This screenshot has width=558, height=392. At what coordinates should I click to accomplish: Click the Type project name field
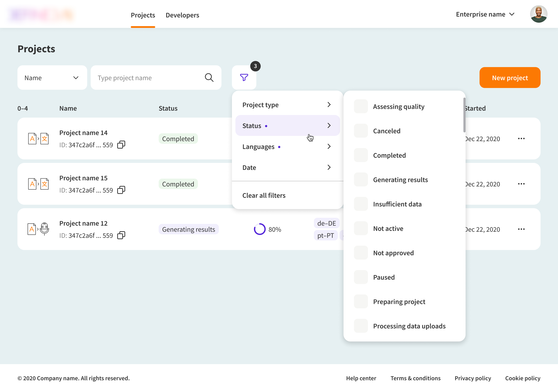click(x=148, y=78)
